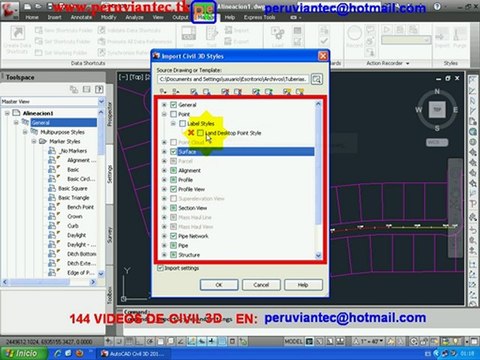This screenshot has height=360, width=480.
Task: Collapse the Point node in dialog
Action: 164,114
